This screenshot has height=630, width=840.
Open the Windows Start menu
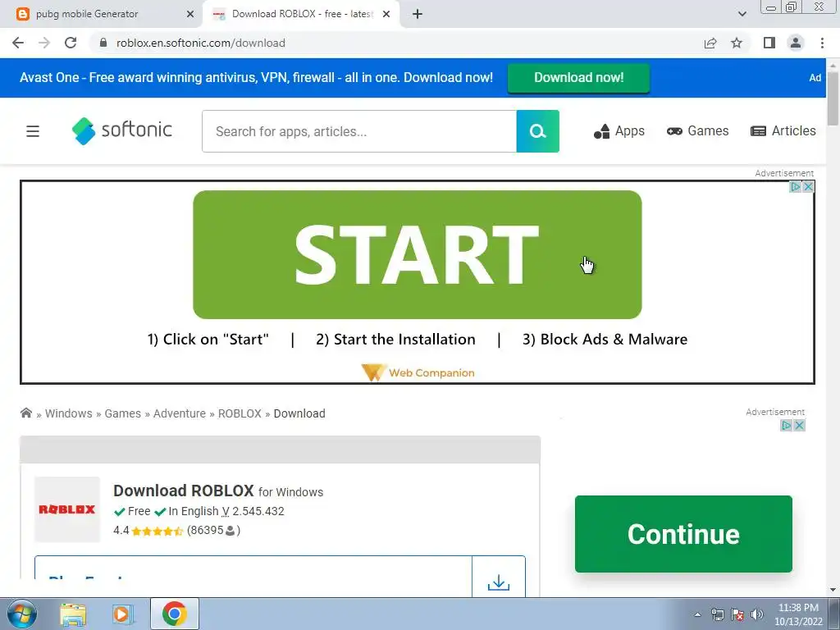(21, 614)
